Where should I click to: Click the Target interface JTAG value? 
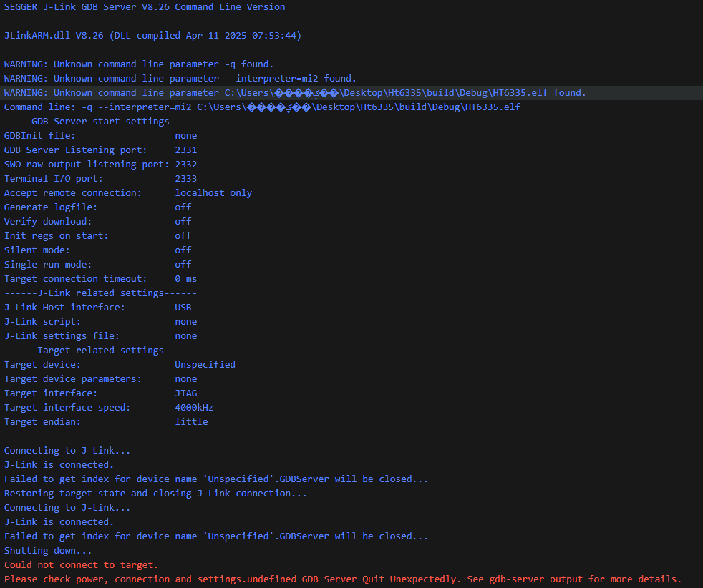[x=185, y=393]
